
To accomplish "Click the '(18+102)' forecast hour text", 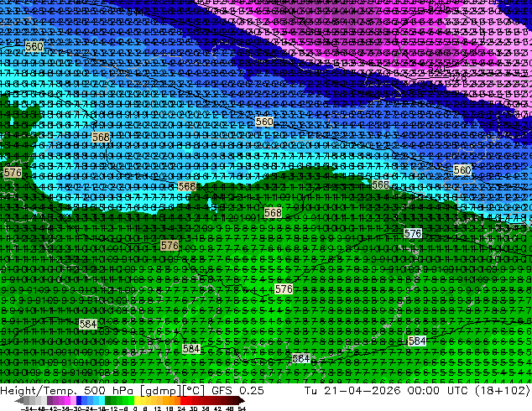I will (503, 390).
